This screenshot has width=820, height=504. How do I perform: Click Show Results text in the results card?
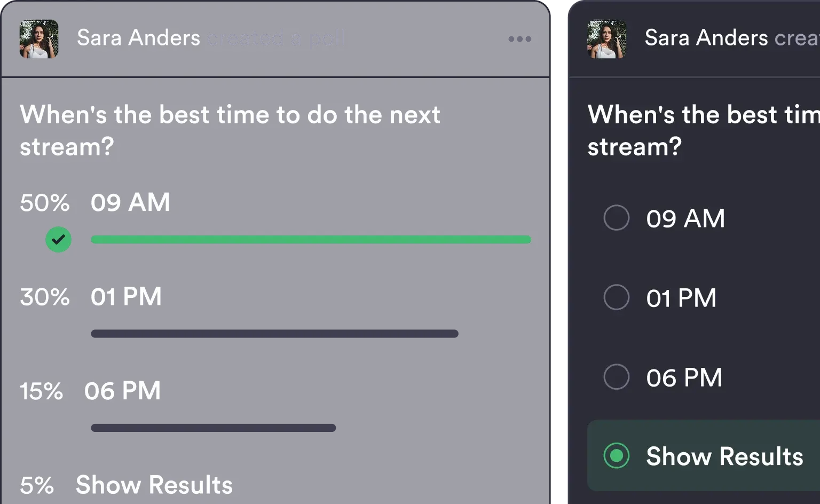[x=154, y=485]
